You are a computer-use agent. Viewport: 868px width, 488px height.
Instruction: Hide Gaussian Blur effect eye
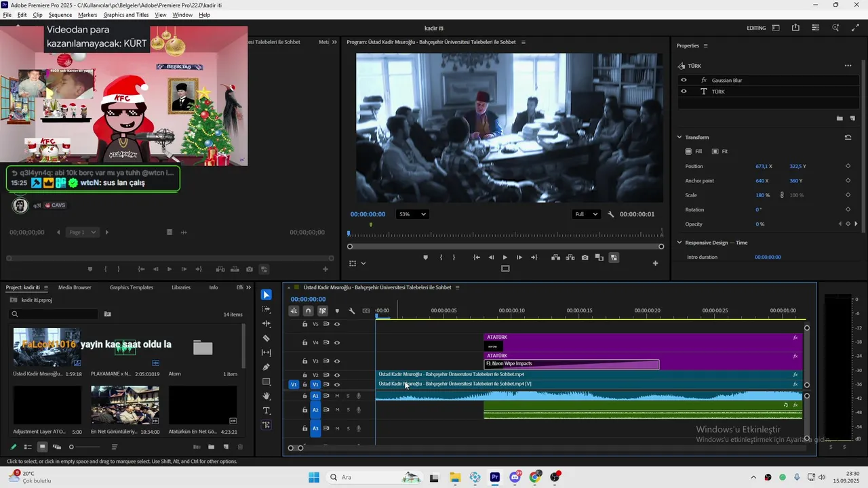pyautogui.click(x=684, y=80)
